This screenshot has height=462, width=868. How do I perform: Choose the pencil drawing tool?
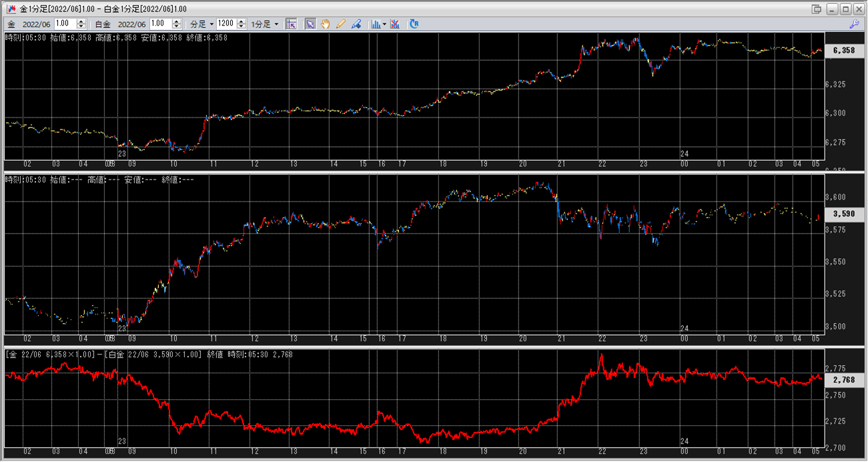tap(341, 24)
